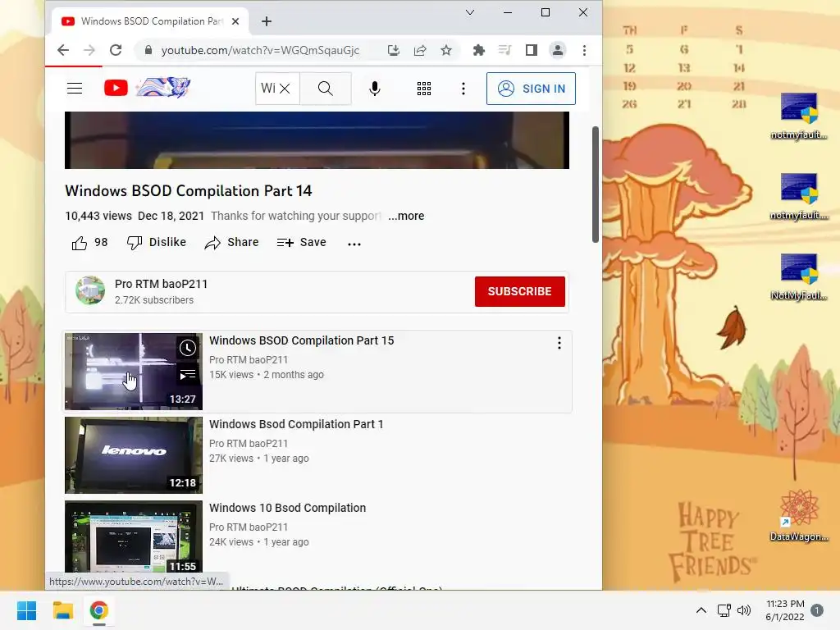Open File Explorer from taskbar
The width and height of the screenshot is (840, 630).
[62, 610]
